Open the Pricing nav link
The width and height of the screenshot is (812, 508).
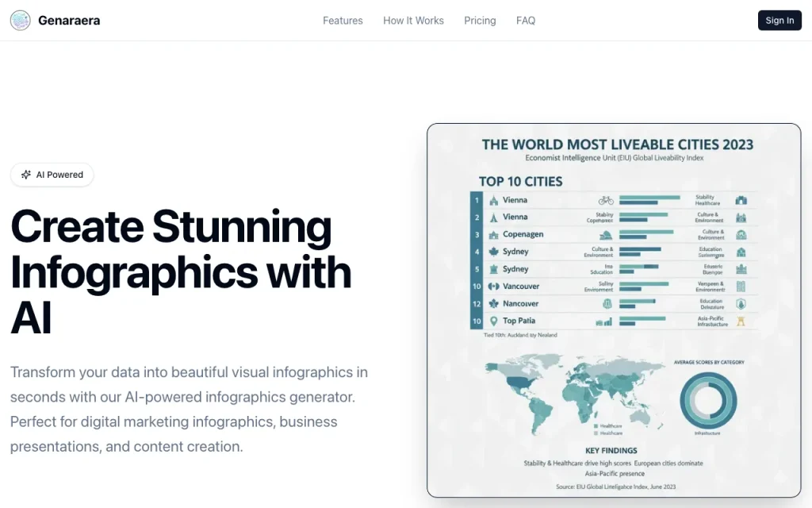(480, 20)
